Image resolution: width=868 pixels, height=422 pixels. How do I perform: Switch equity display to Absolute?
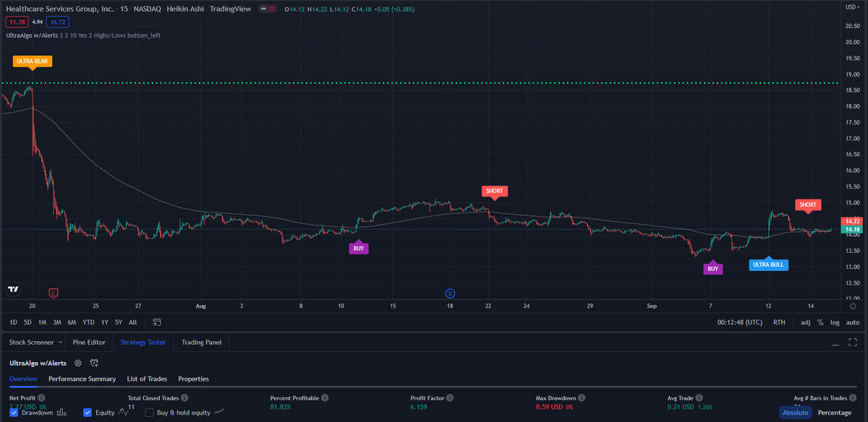tap(795, 413)
